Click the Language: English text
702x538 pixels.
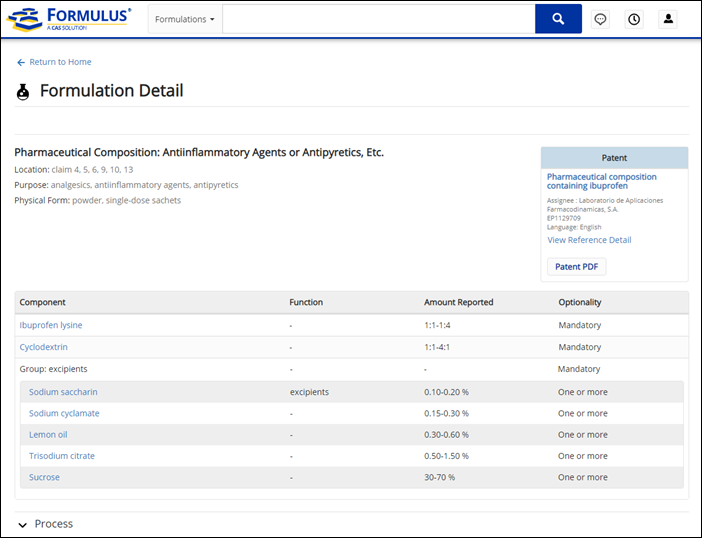pos(574,227)
